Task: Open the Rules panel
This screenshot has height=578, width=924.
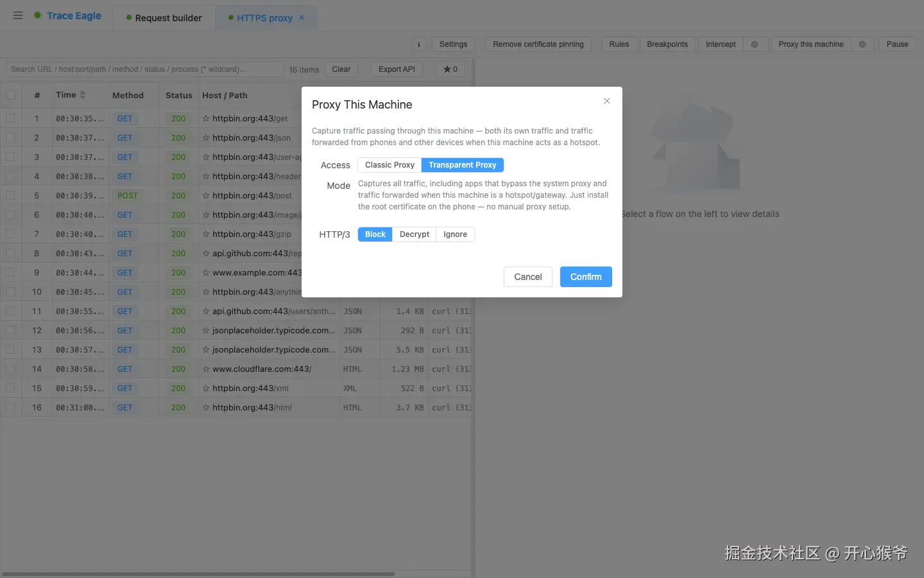Action: pyautogui.click(x=619, y=44)
